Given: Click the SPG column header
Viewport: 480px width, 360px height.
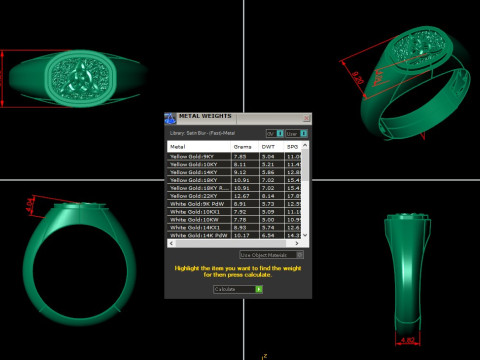Looking at the screenshot, I should pyautogui.click(x=292, y=147).
